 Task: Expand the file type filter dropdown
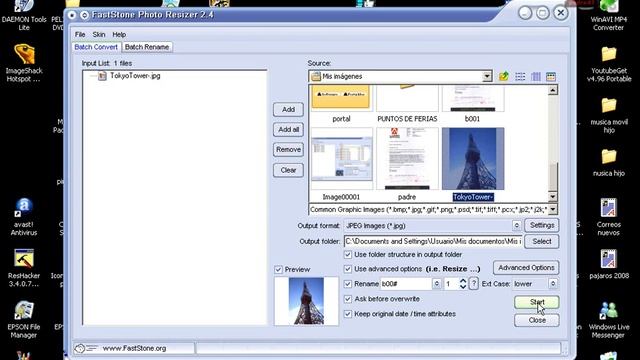tap(553, 209)
